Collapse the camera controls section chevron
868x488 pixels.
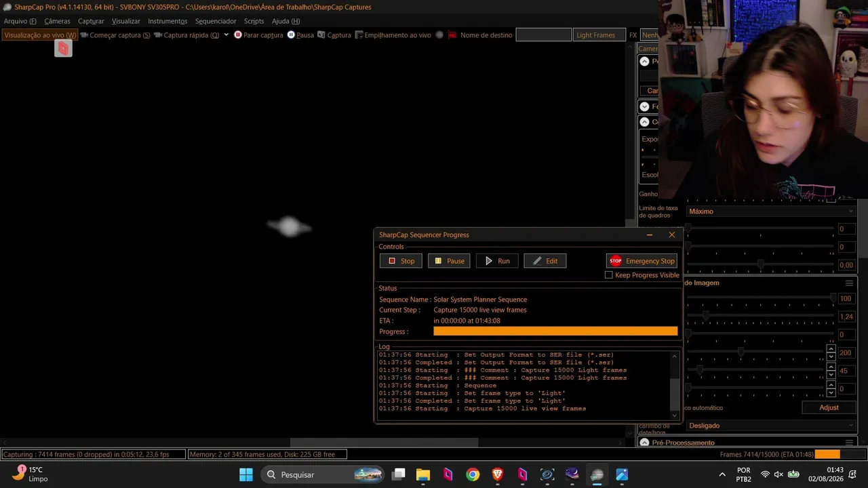pyautogui.click(x=644, y=122)
